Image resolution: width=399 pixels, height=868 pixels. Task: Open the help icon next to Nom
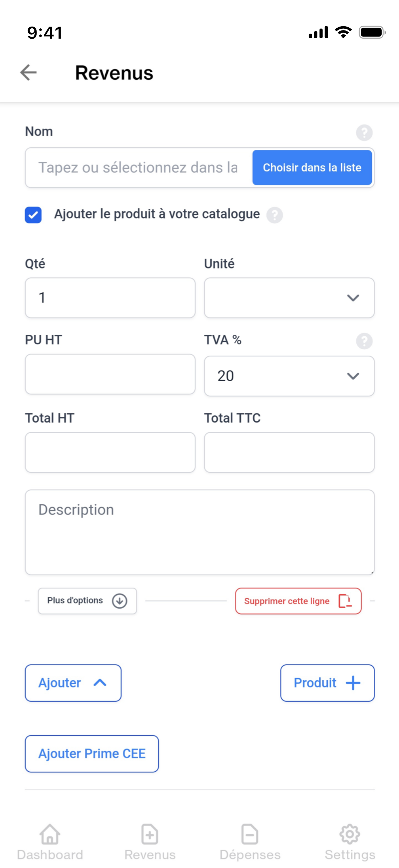[x=365, y=133]
